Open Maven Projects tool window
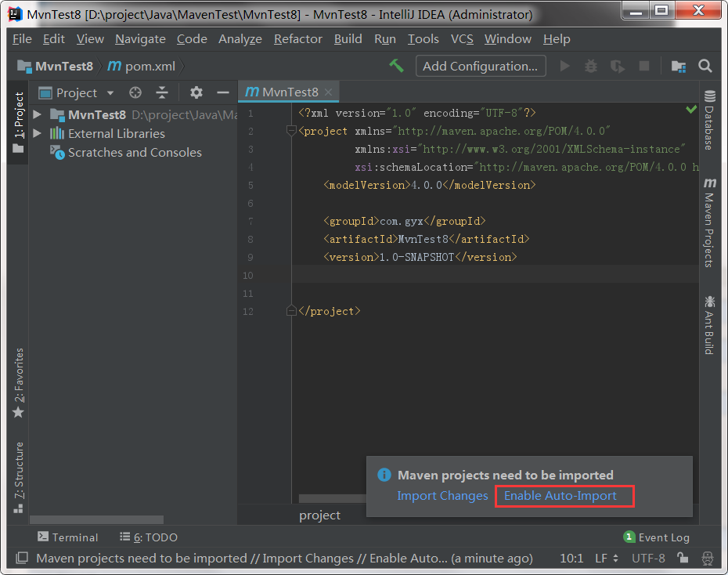 (709, 222)
